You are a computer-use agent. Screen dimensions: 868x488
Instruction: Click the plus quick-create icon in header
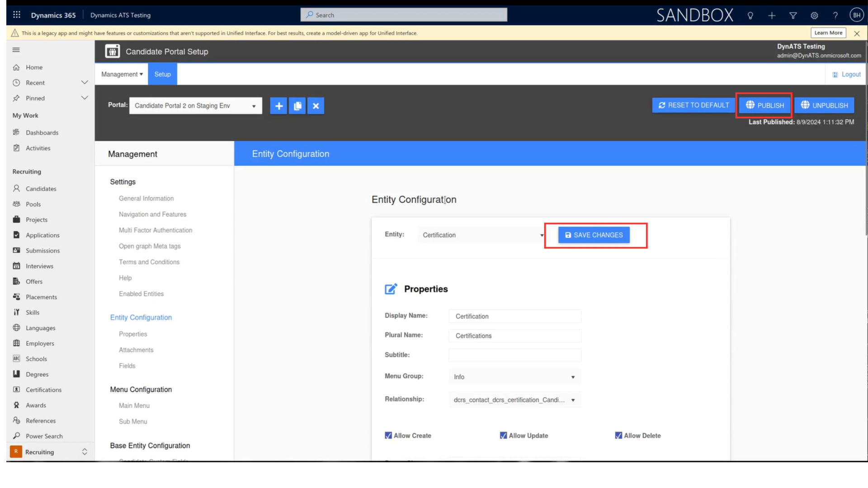tap(772, 15)
